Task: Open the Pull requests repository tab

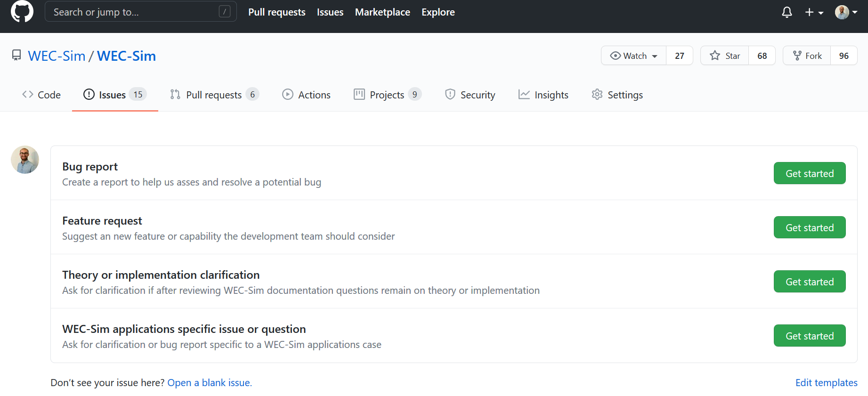Action: click(214, 95)
